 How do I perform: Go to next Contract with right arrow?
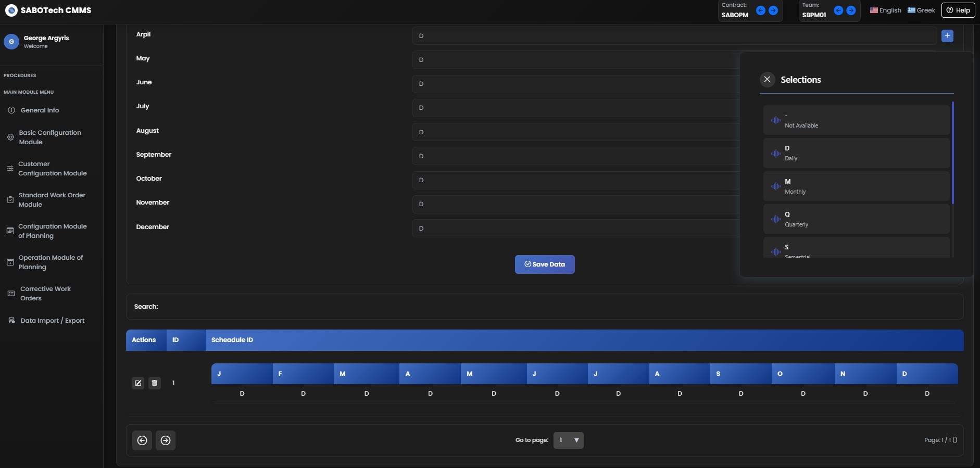tap(773, 10)
